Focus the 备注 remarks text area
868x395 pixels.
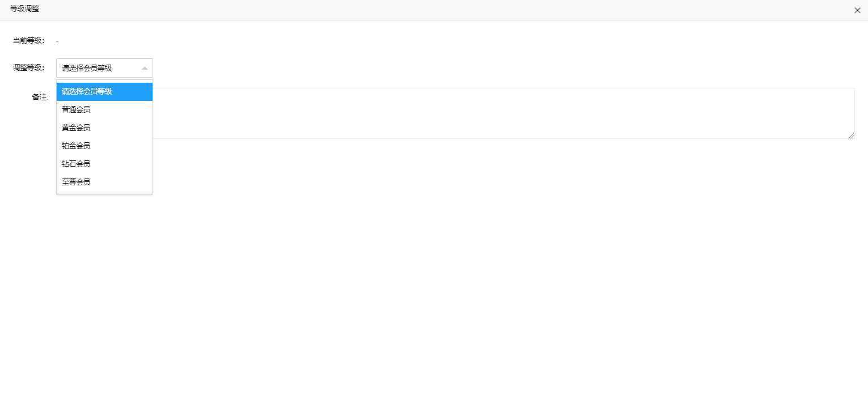tap(499, 113)
